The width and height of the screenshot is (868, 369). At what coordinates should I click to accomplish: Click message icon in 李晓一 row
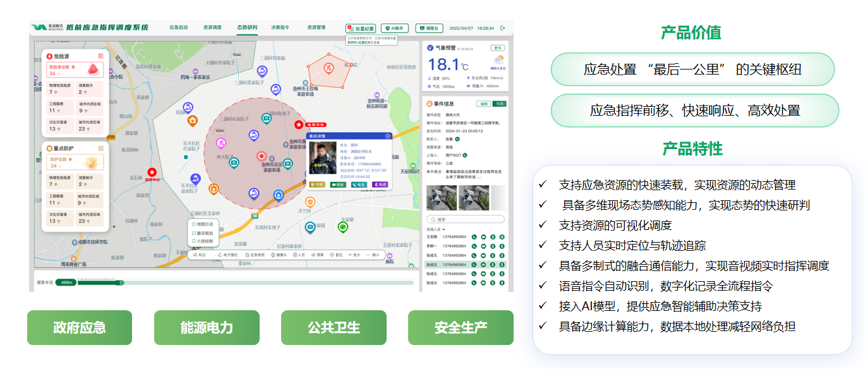[x=483, y=246]
